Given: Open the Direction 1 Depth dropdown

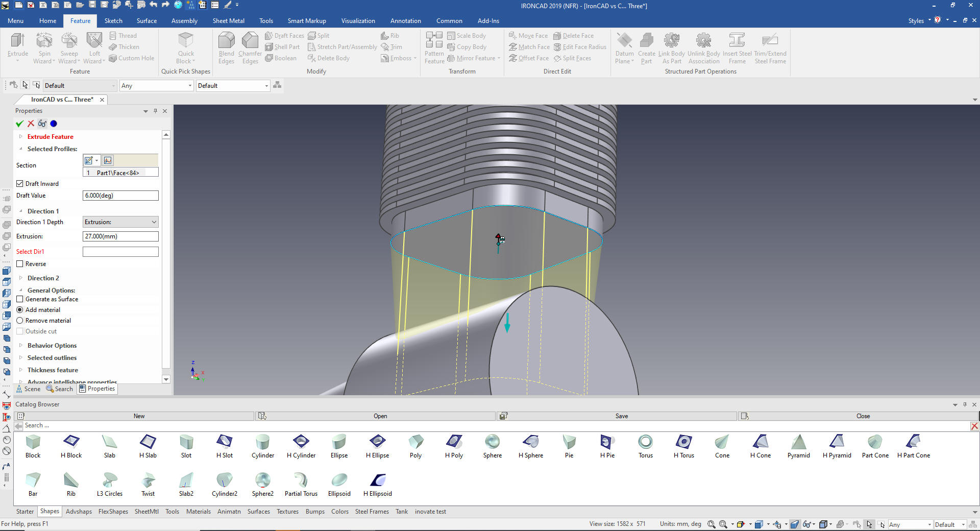Looking at the screenshot, I should (120, 222).
